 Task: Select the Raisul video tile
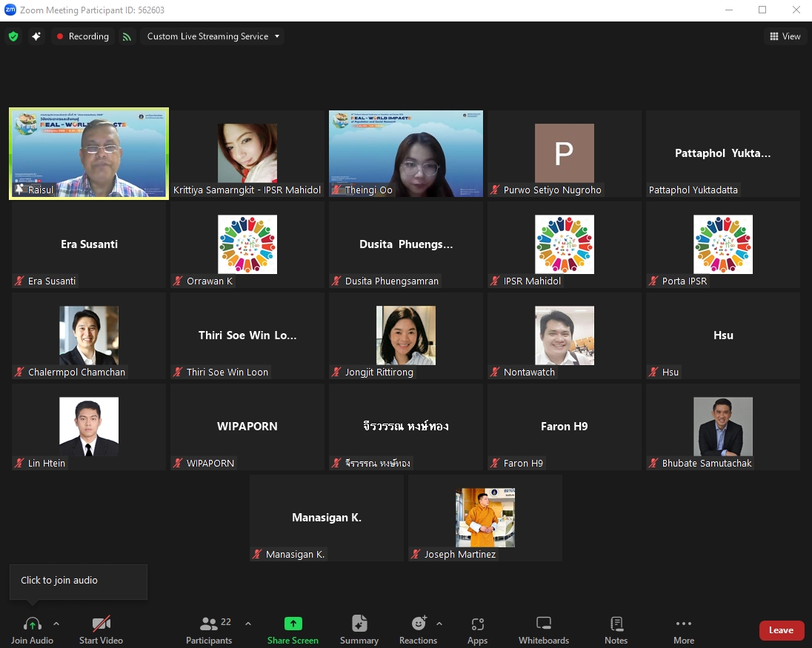pyautogui.click(x=89, y=154)
